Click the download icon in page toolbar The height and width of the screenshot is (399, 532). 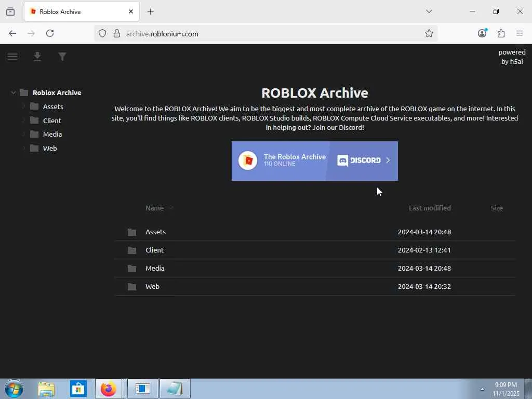[37, 56]
